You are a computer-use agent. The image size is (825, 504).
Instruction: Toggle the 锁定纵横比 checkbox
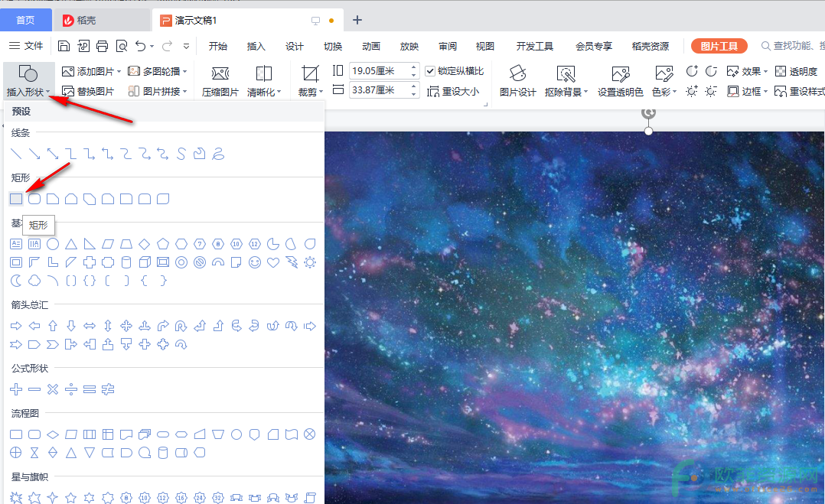[x=430, y=71]
